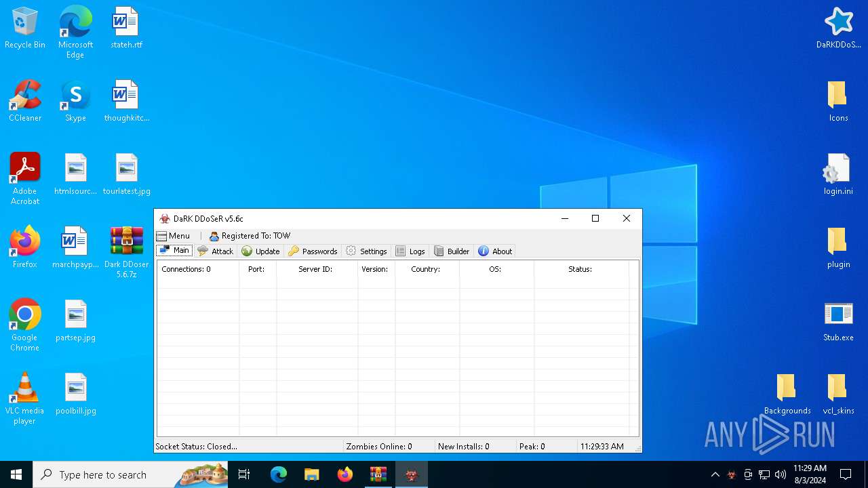Select partsep.jpg file icon
This screenshot has width=868, height=488.
75,321
